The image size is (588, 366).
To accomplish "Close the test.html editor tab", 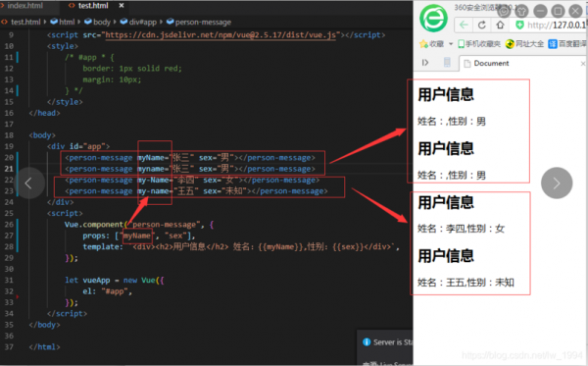I will (122, 6).
